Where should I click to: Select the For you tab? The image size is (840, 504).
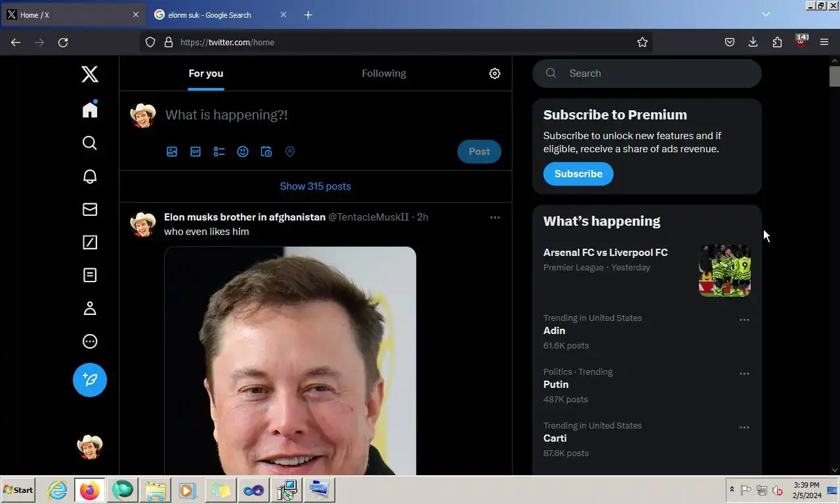(206, 73)
